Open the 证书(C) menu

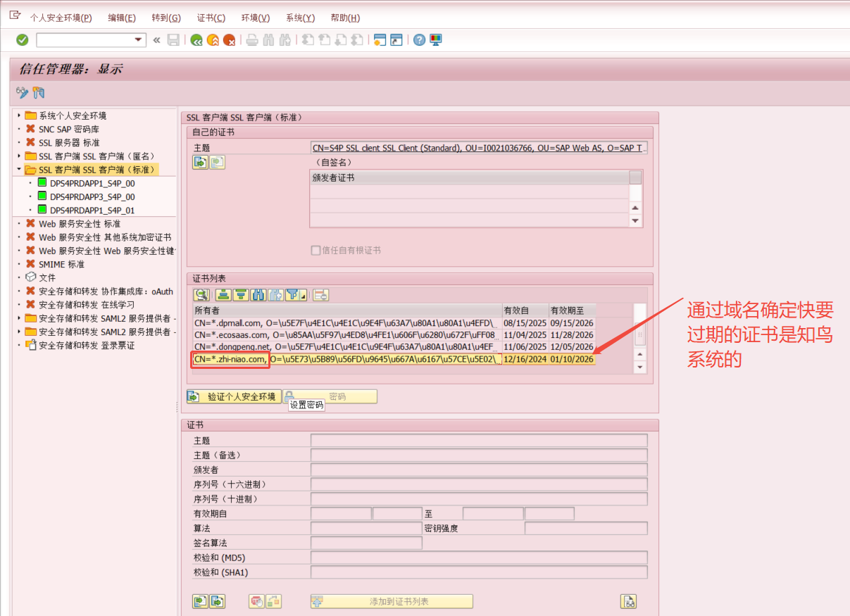coord(211,17)
